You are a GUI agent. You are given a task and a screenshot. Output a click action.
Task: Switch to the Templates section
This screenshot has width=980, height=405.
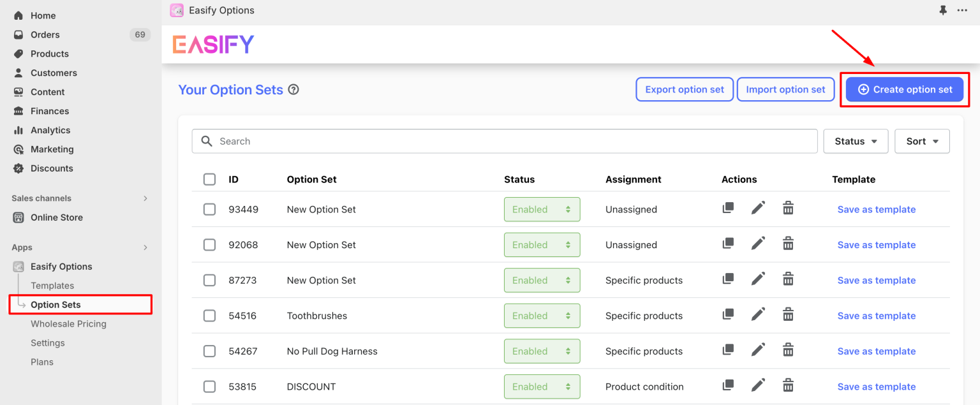52,285
